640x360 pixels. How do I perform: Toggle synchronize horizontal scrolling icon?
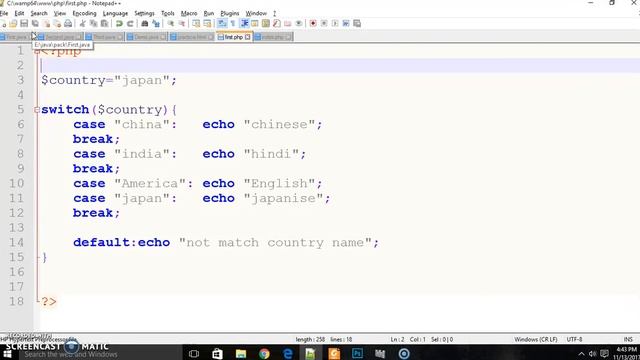coord(207,24)
